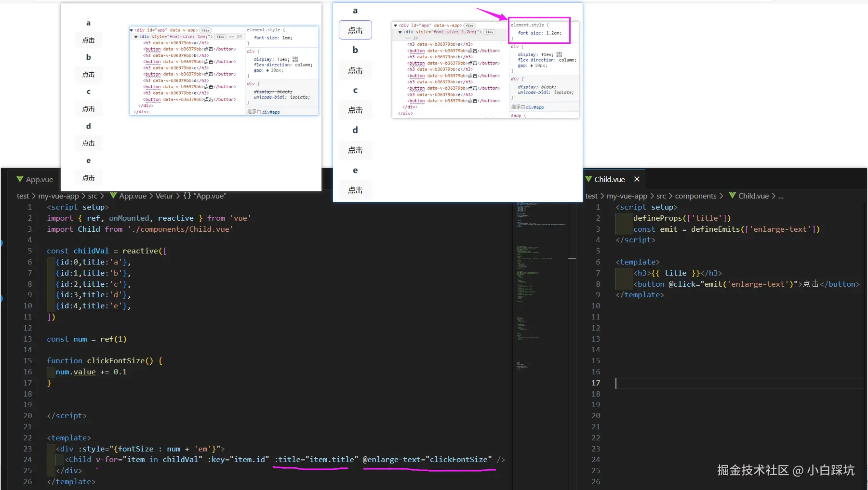Collapse the font-size 1.2em div node
This screenshot has width=868, height=490.
point(400,32)
